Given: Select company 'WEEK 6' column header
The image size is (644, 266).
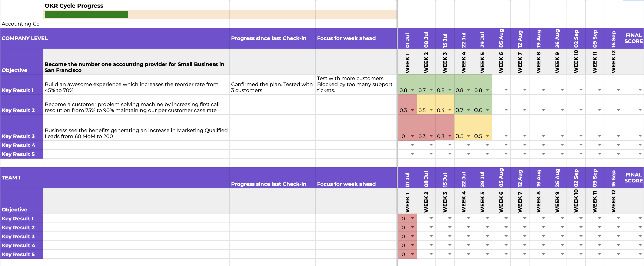Looking at the screenshot, I should click(x=501, y=62).
